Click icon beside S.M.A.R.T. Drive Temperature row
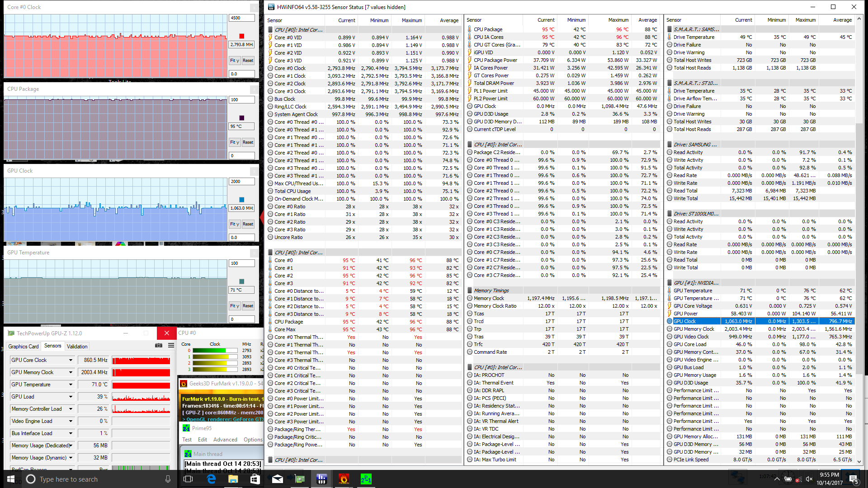868x488 pixels. (x=670, y=37)
